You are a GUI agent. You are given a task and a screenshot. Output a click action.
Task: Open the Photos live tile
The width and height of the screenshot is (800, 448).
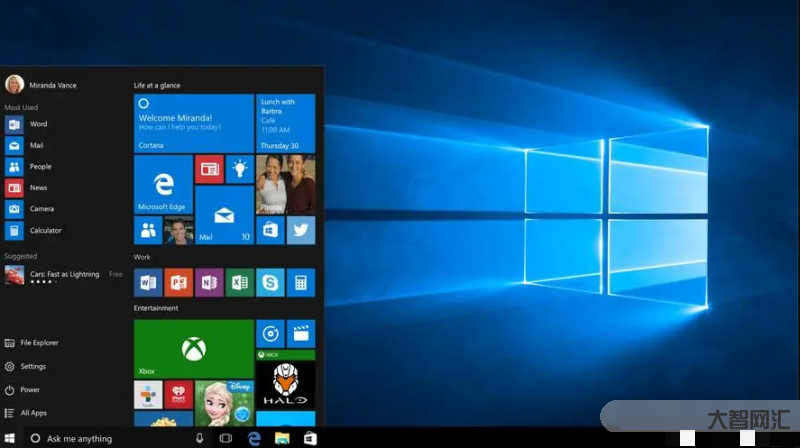285,184
